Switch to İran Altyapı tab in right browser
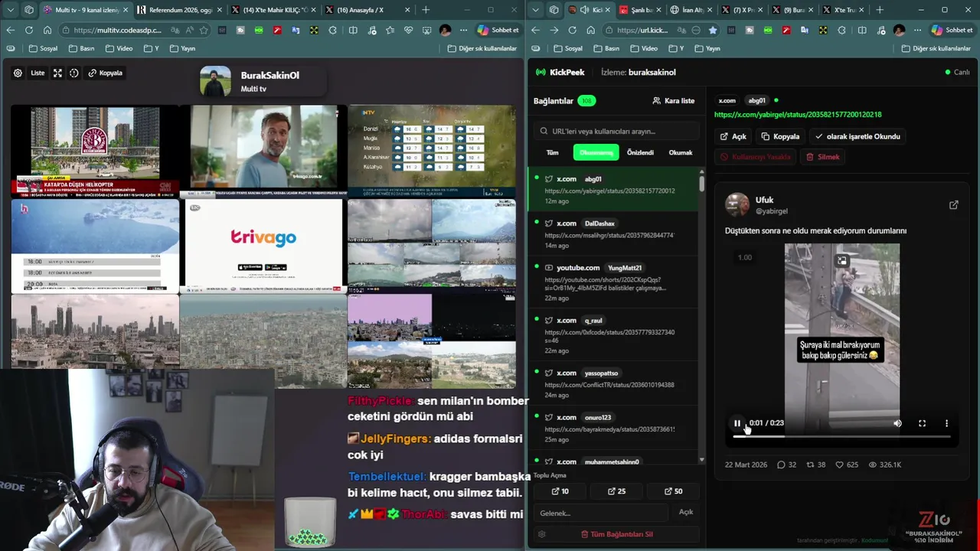Viewport: 980px width, 551px height. click(689, 10)
